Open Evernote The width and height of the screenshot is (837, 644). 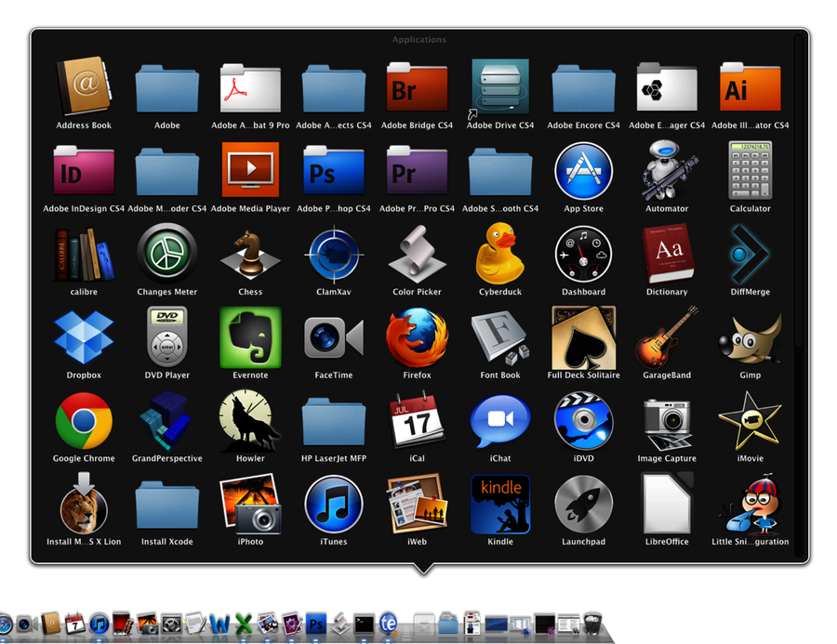[x=250, y=337]
